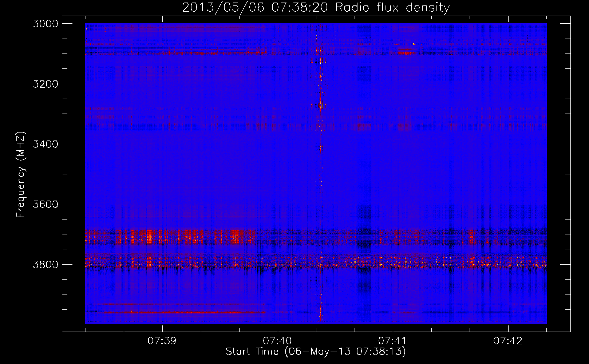
Task: Click the 07:40 time tick label
Action: coord(277,341)
